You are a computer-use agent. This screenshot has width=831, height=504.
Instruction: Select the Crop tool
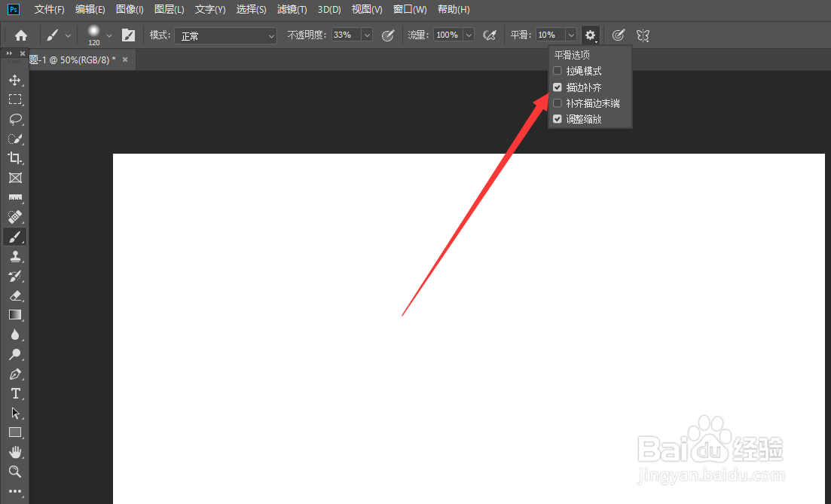15,158
